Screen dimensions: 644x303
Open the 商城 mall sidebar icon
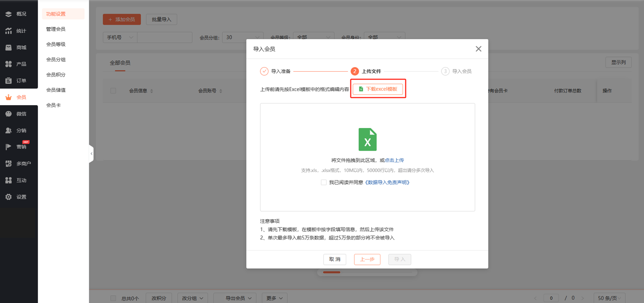(x=8, y=47)
